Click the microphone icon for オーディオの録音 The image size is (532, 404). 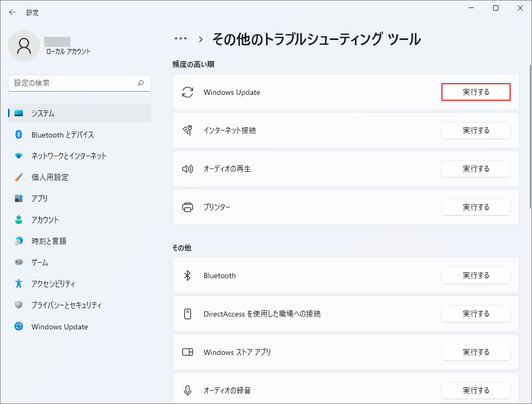(188, 390)
